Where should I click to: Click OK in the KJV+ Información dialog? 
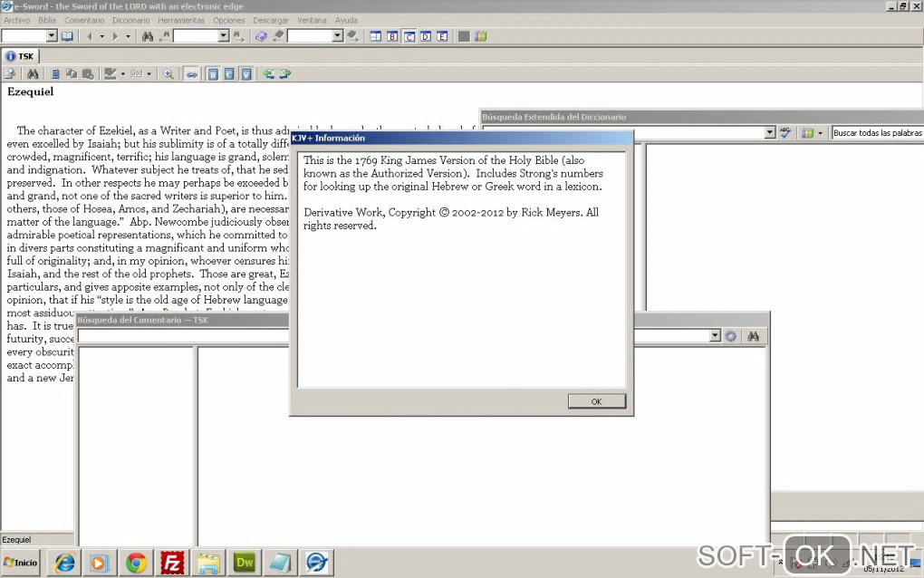596,401
